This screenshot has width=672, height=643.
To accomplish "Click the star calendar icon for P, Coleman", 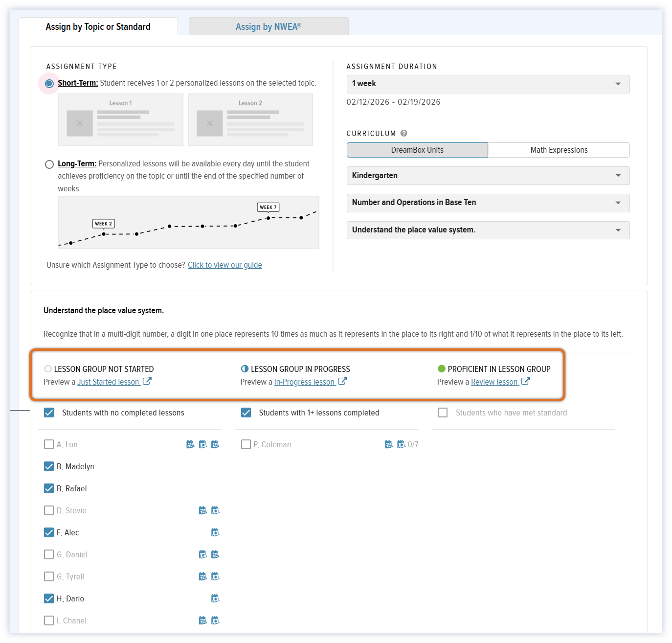I will point(401,444).
